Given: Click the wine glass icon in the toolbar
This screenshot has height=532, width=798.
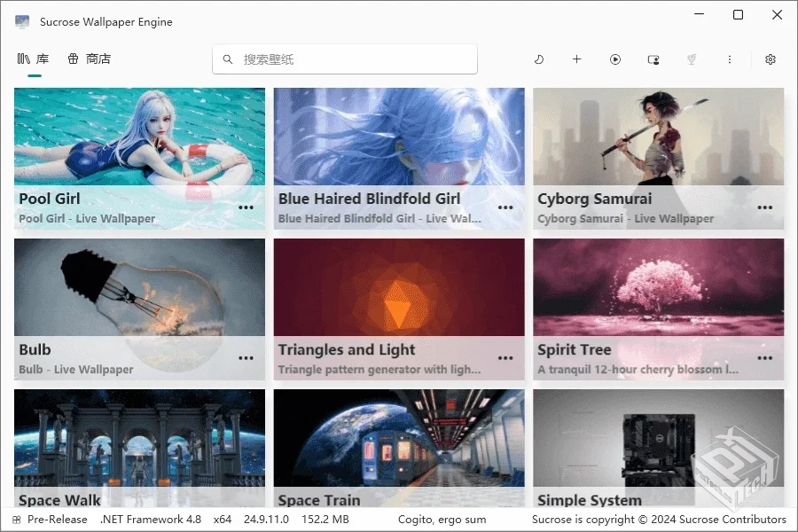Looking at the screenshot, I should tap(692, 59).
